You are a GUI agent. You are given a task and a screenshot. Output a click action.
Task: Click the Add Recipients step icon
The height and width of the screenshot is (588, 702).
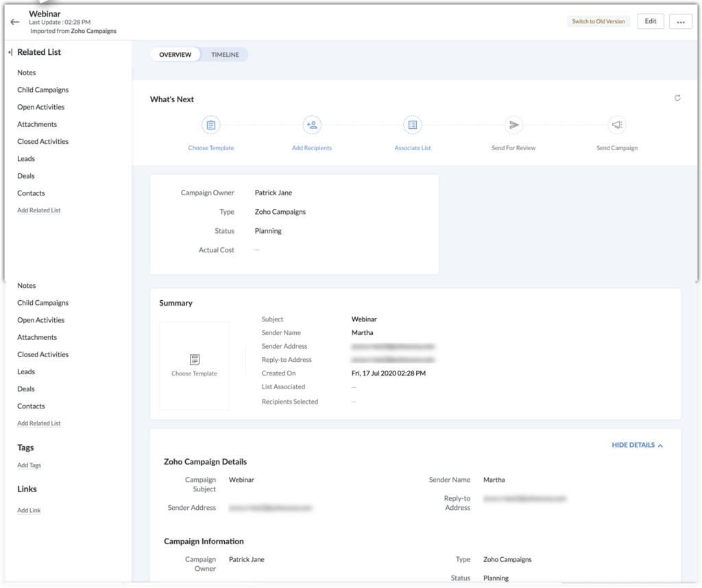[311, 125]
